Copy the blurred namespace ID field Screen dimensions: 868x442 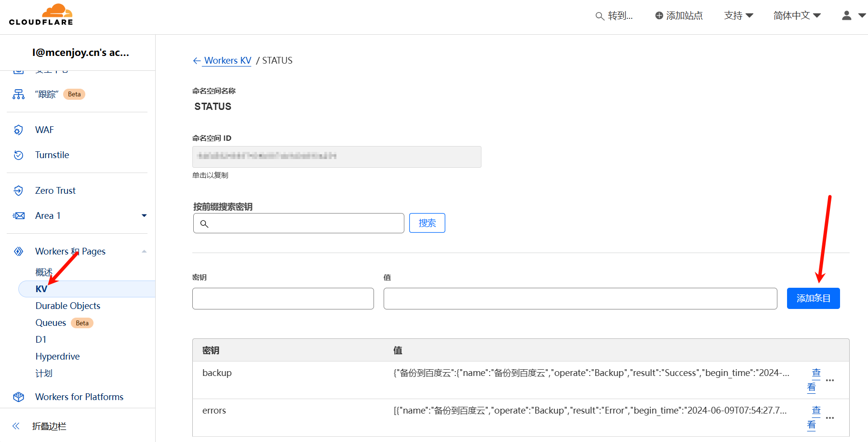click(x=336, y=157)
